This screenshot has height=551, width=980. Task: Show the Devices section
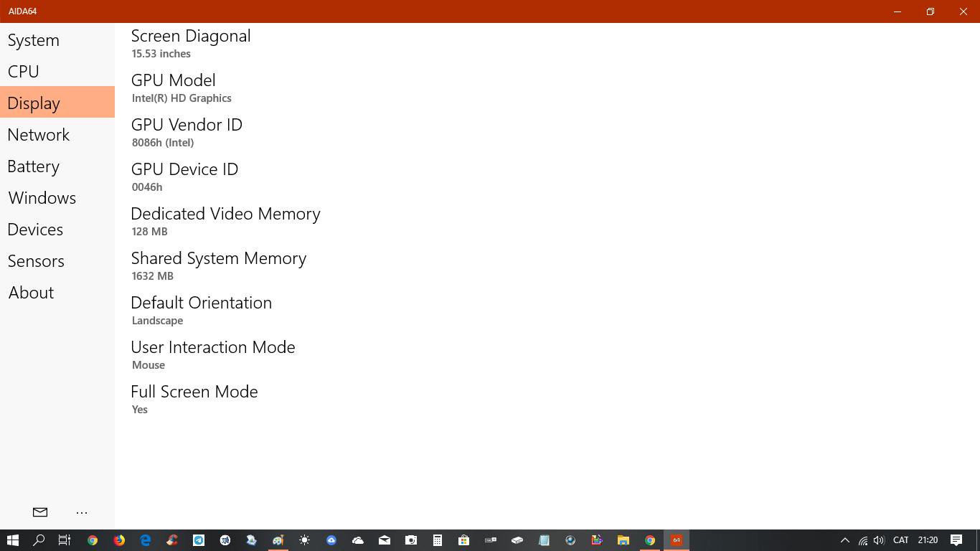[57, 230]
